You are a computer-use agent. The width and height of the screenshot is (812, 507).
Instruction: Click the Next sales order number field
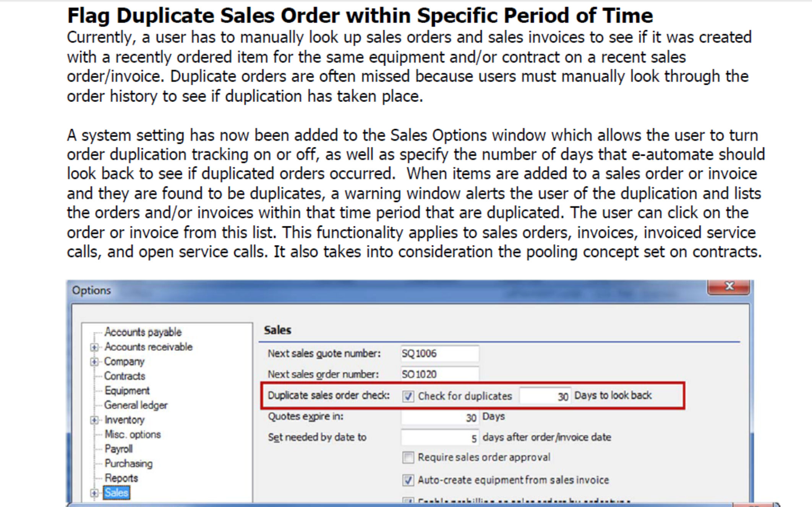coord(440,374)
